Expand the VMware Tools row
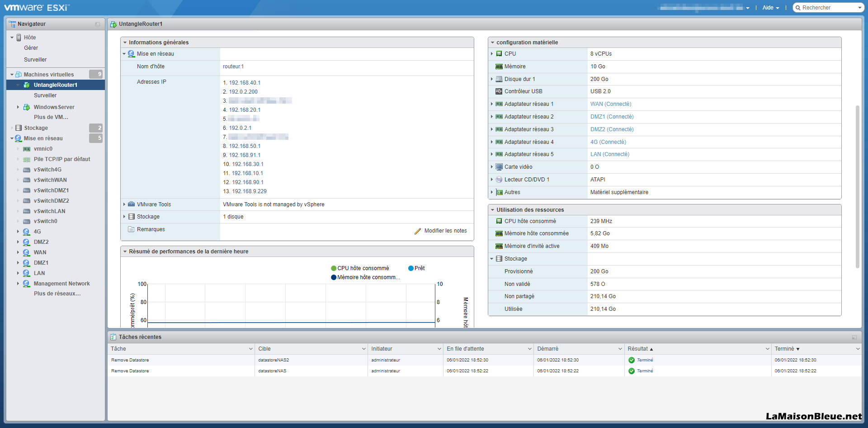Screen dimensions: 868x428 [x=124, y=204]
